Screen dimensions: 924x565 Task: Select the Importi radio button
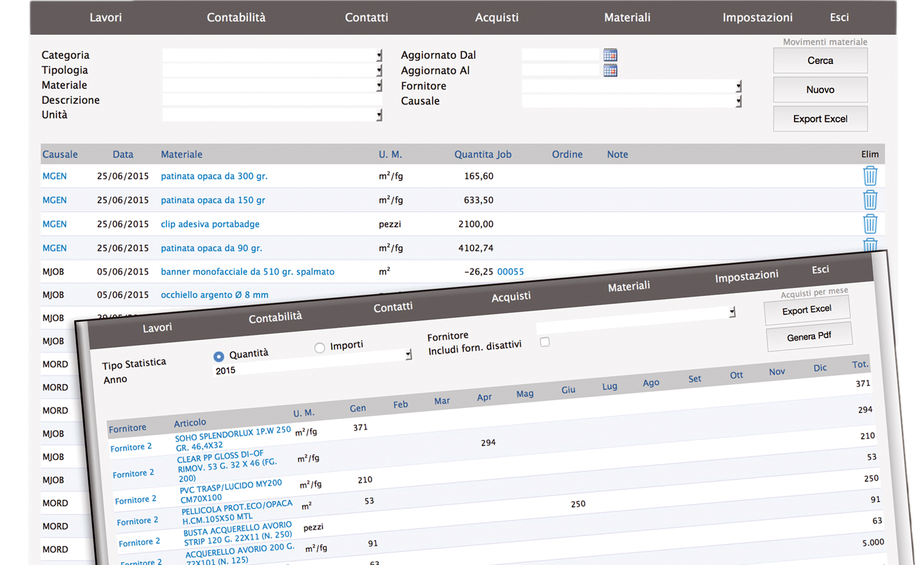click(319, 348)
